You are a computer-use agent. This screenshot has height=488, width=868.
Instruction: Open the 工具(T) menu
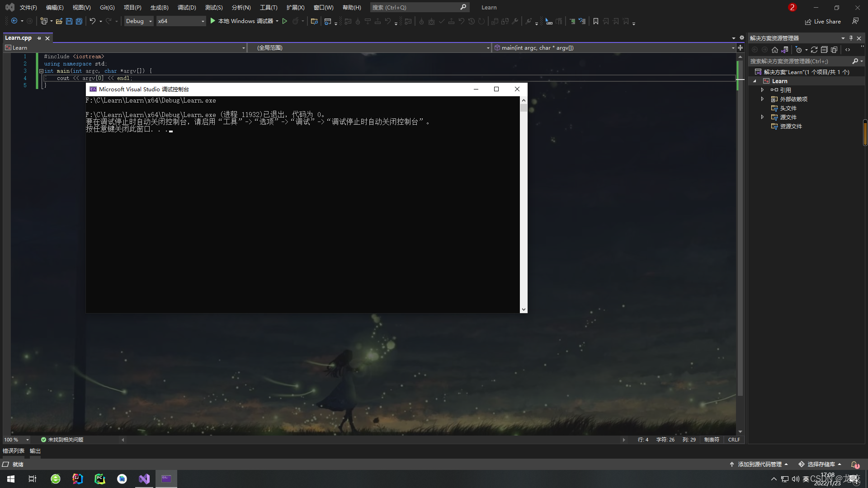pos(269,7)
